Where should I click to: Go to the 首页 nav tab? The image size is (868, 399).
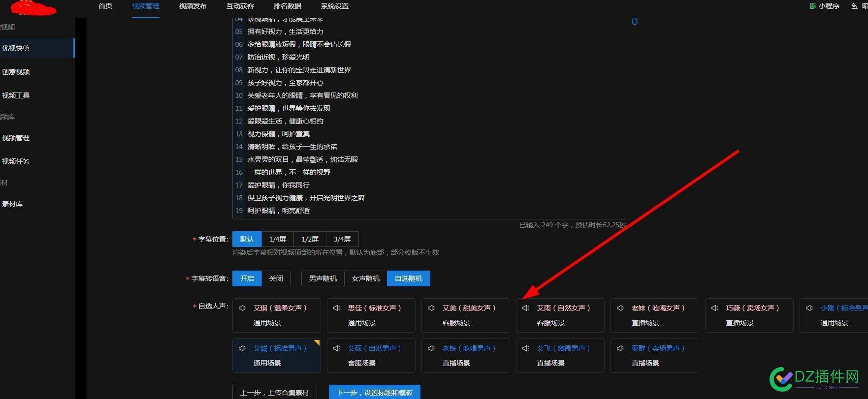pyautogui.click(x=105, y=6)
